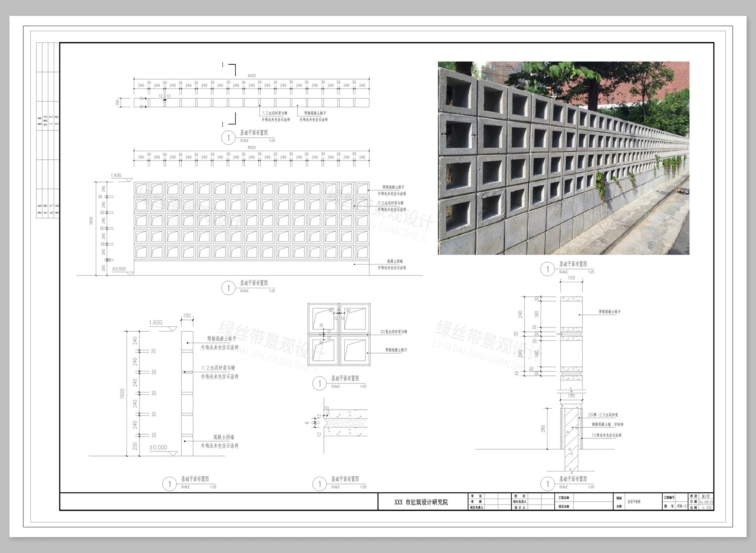Screen dimensions: 756x553
Task: Click the date cell showing 04.08.20
Action: tap(706, 502)
